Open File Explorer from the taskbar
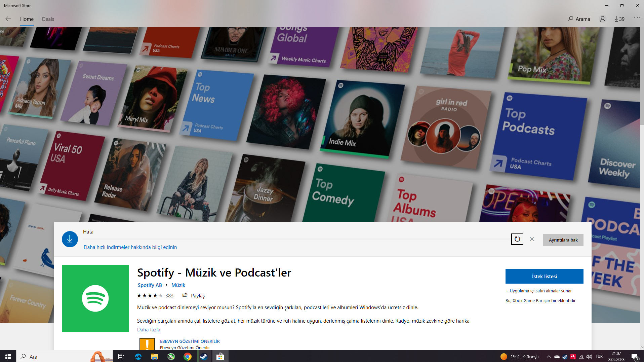 click(x=155, y=356)
